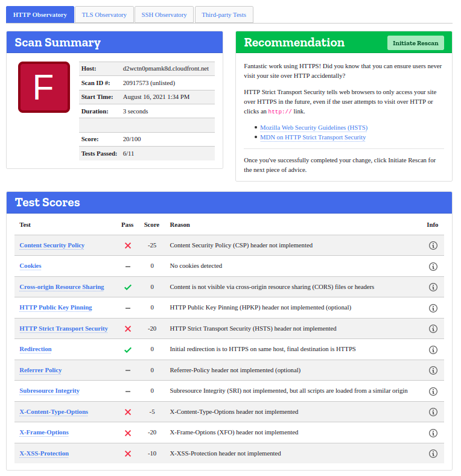Open info icon for Cross-origin Resource Sharing row

433,287
